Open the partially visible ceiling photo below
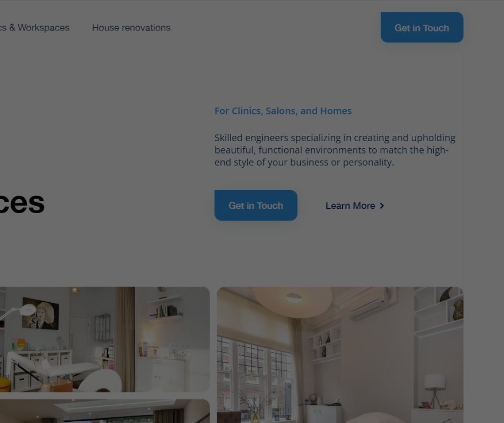Image resolution: width=504 pixels, height=423 pixels. pos(105,411)
